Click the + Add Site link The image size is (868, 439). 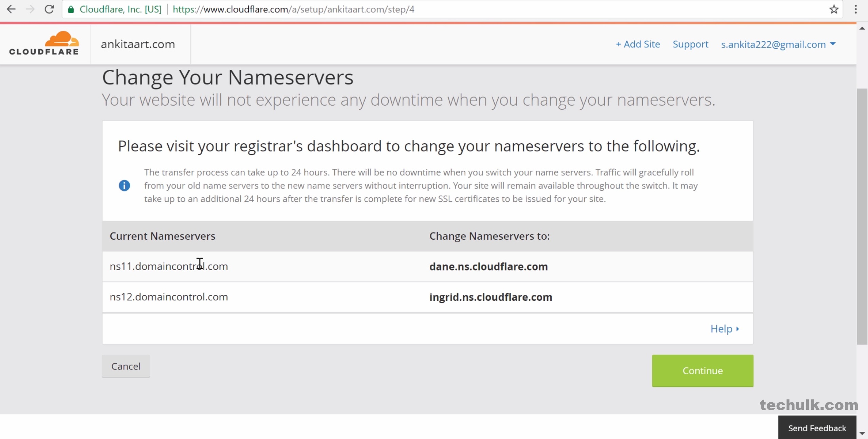[638, 44]
